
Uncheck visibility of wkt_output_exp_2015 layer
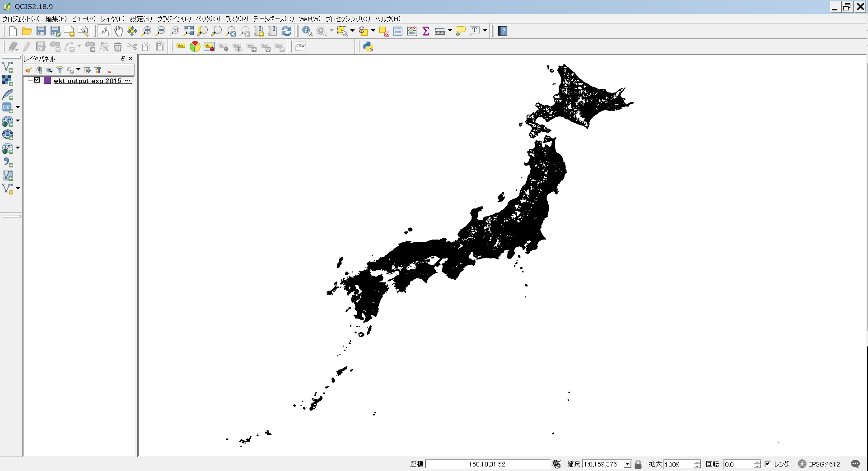point(37,80)
